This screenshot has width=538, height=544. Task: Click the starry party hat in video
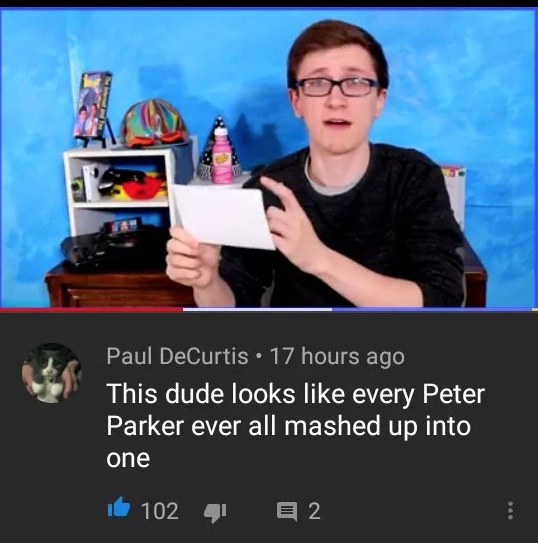click(219, 148)
